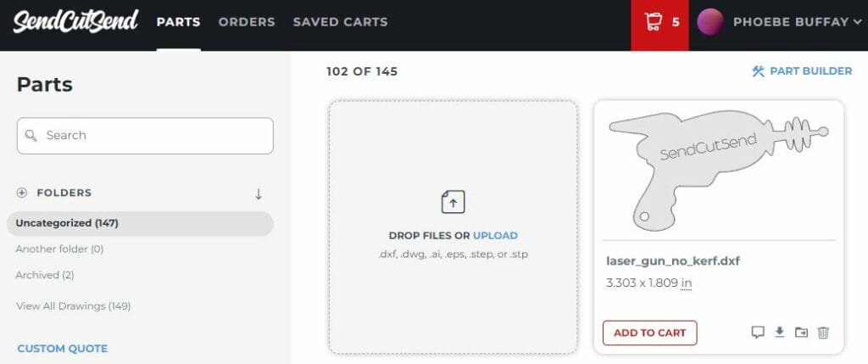Click the add folder plus icon
The height and width of the screenshot is (364, 868).
coord(22,193)
